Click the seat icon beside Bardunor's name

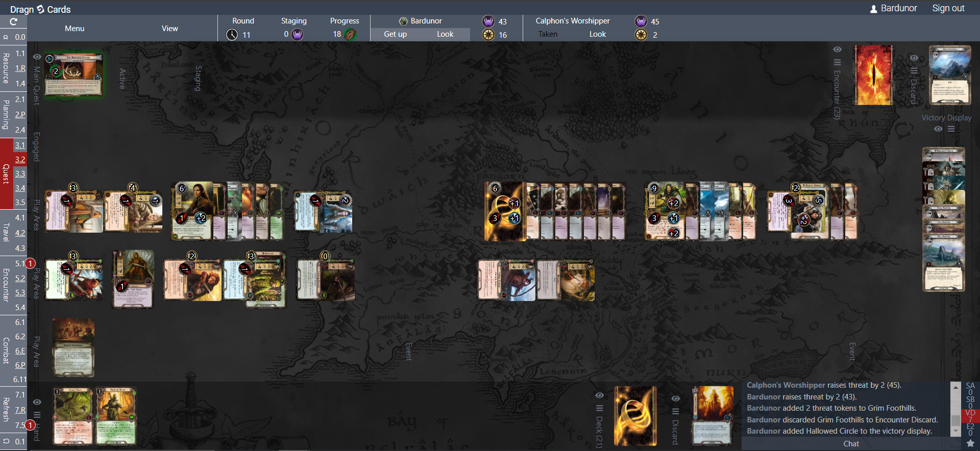point(403,21)
